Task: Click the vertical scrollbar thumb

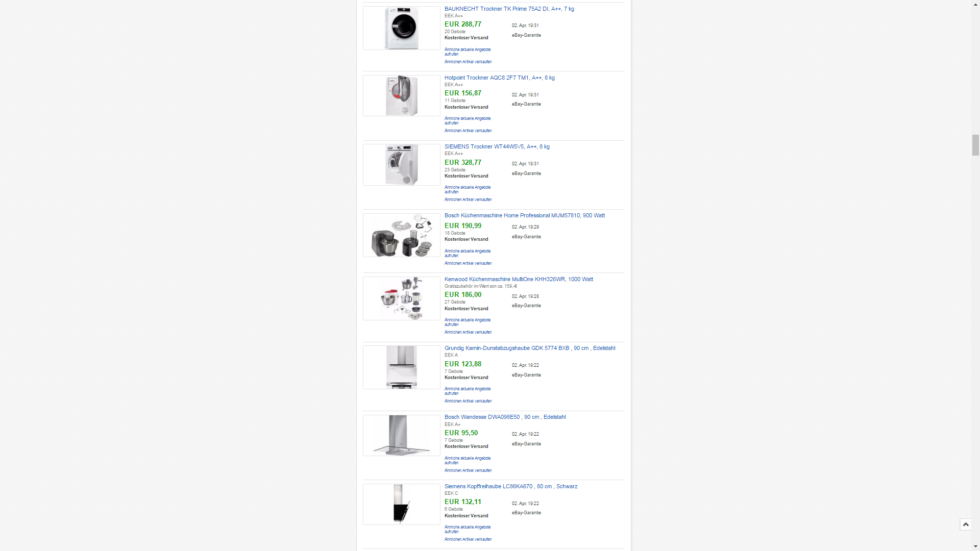Action: [x=975, y=145]
